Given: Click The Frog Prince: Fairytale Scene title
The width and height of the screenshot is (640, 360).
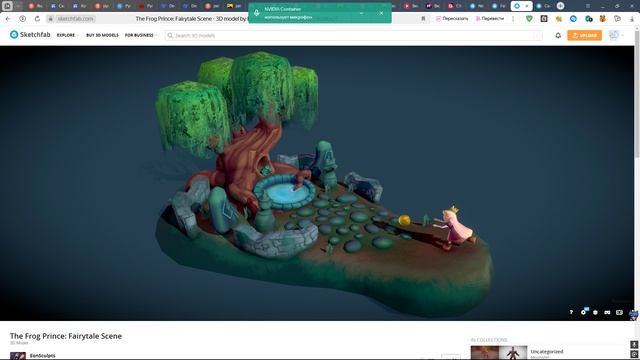Looking at the screenshot, I should [66, 336].
